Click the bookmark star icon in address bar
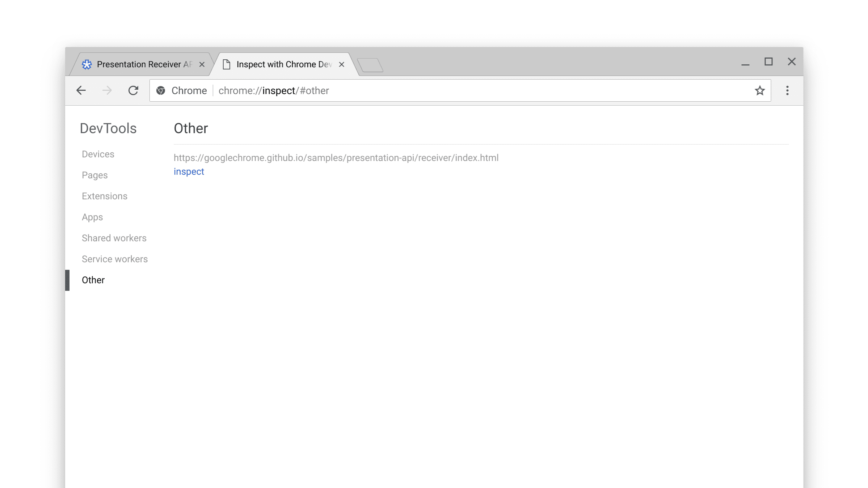 click(x=760, y=90)
